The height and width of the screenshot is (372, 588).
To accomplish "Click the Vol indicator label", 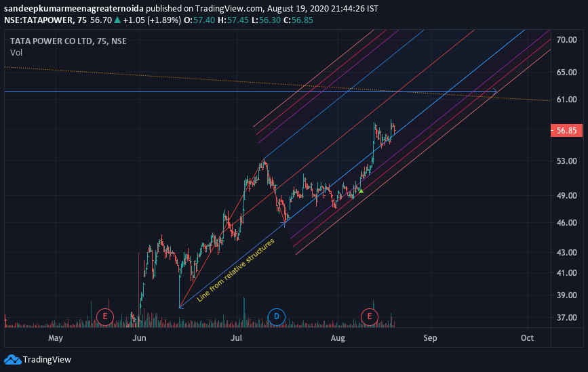I will 16,52.
